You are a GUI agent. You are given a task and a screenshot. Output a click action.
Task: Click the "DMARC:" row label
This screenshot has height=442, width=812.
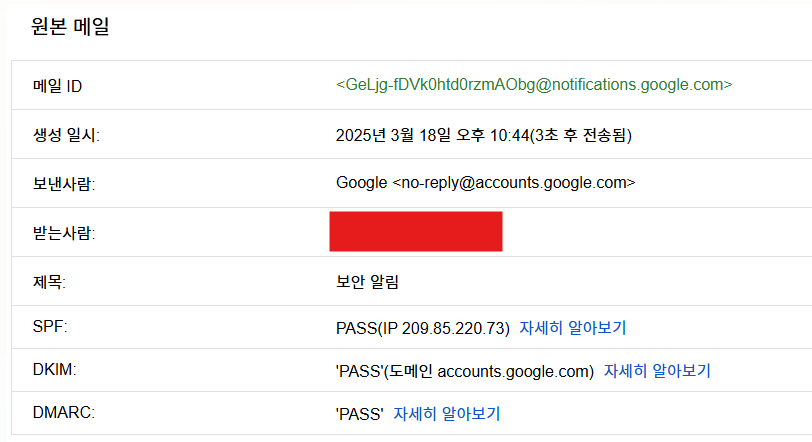[61, 414]
